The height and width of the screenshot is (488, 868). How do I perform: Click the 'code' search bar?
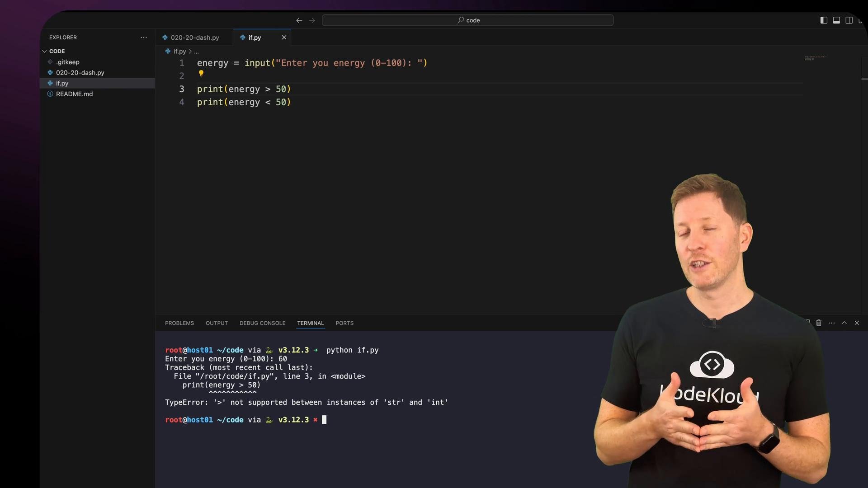point(467,20)
